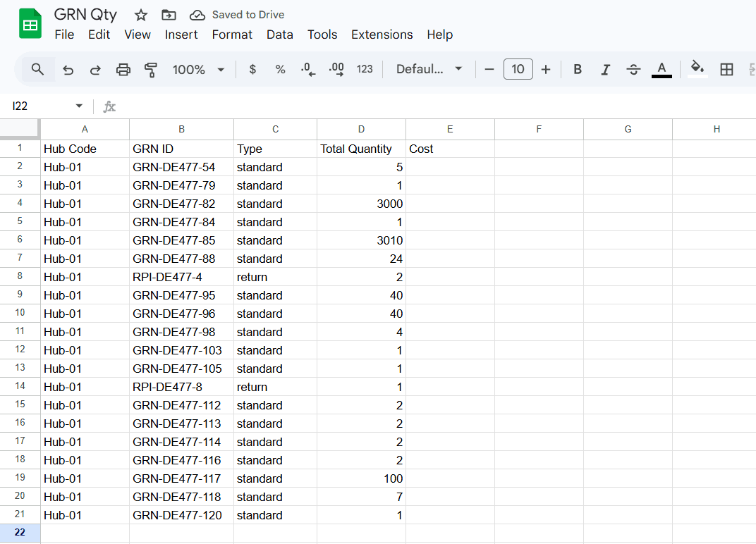Toggle bold formatting

(578, 69)
